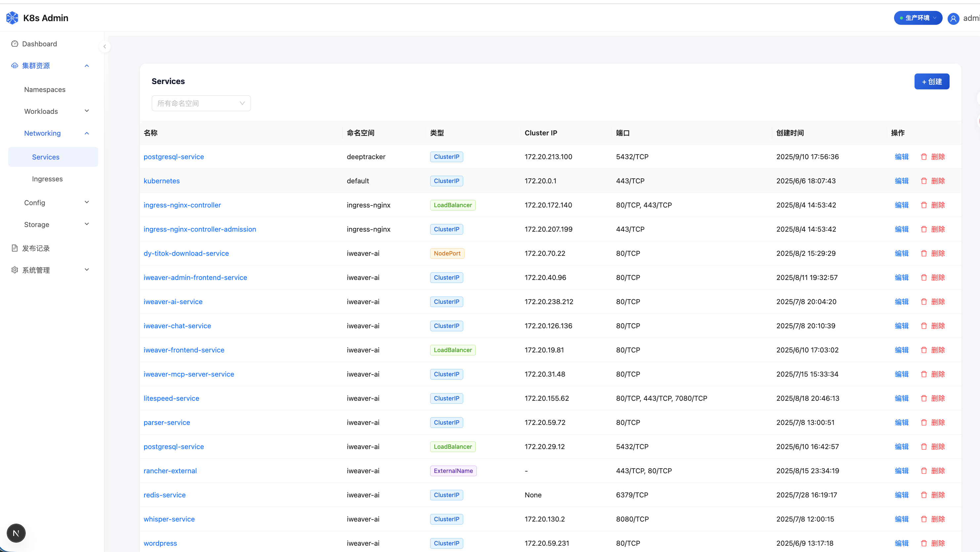Open the Namespaces menu item

click(45, 89)
